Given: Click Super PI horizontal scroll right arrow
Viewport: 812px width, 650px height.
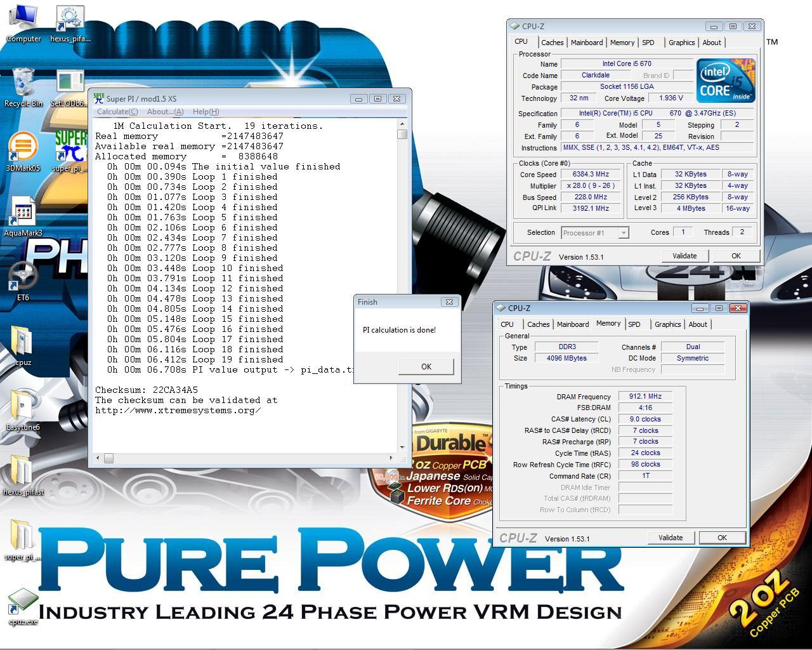Looking at the screenshot, I should tap(391, 458).
